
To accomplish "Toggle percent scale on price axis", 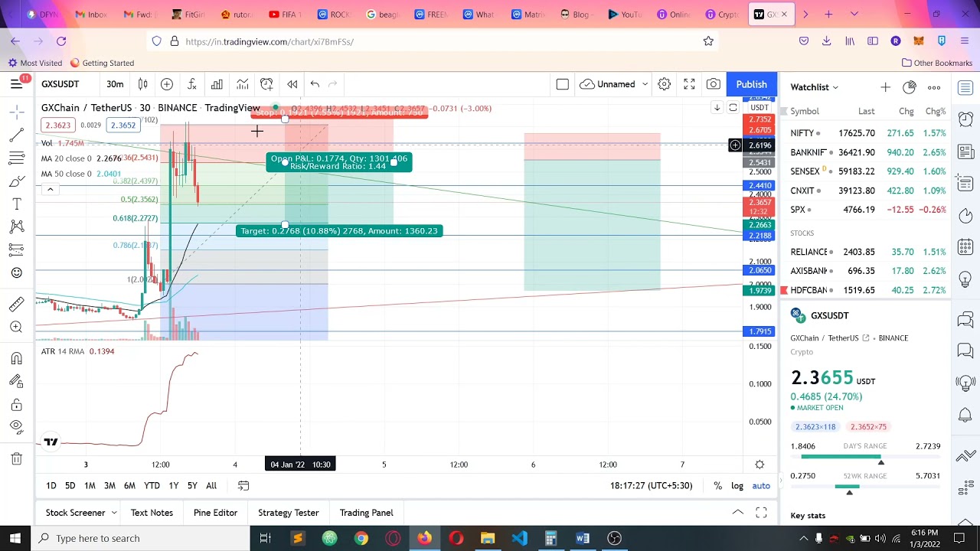I will (717, 486).
